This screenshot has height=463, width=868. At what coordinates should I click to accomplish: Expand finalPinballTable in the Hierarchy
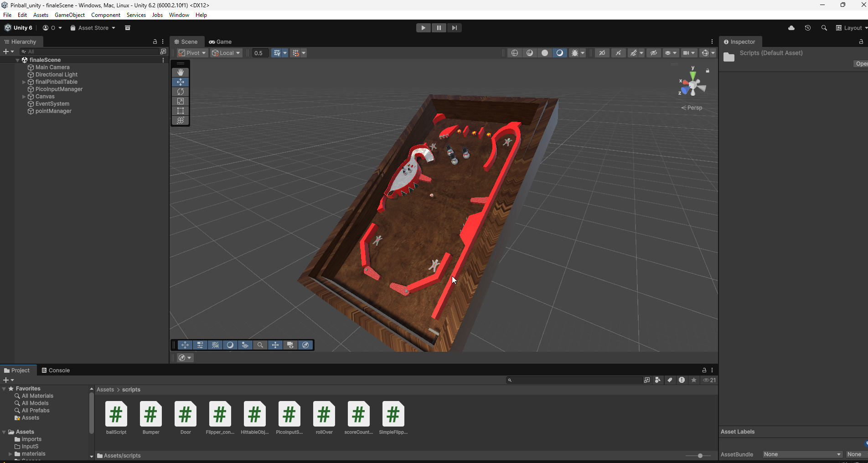(x=24, y=82)
